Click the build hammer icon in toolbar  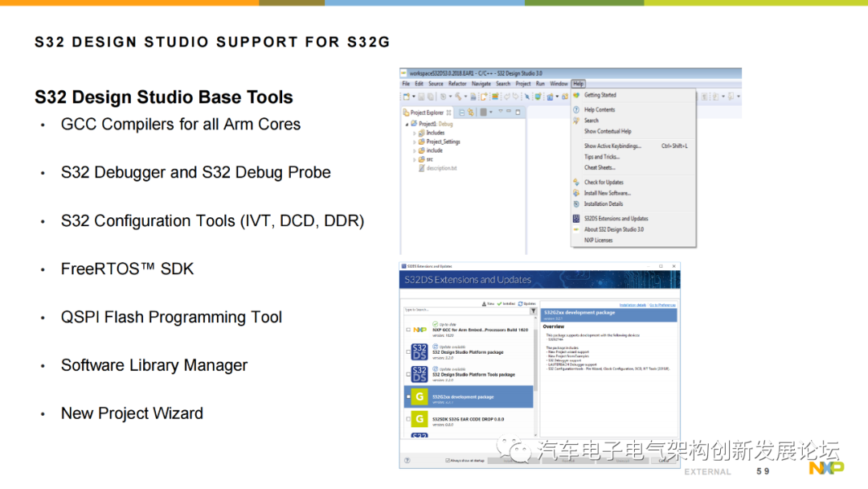(458, 97)
